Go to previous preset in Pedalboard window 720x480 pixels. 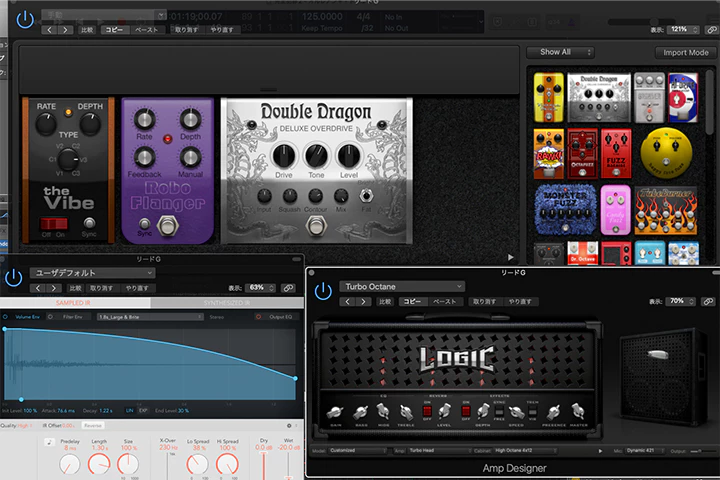pos(50,30)
